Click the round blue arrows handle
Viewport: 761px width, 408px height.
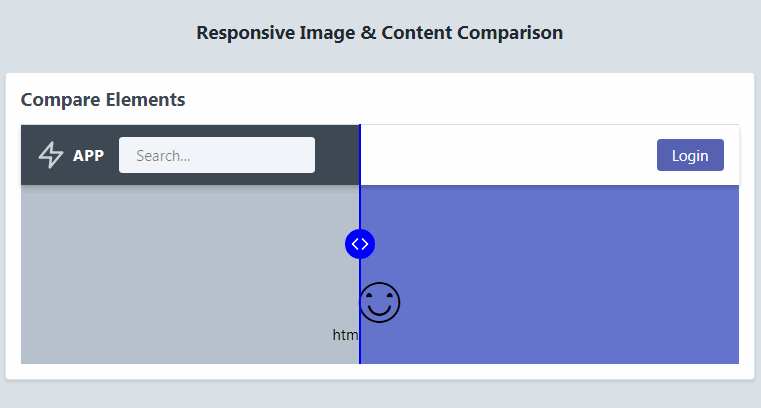point(360,243)
